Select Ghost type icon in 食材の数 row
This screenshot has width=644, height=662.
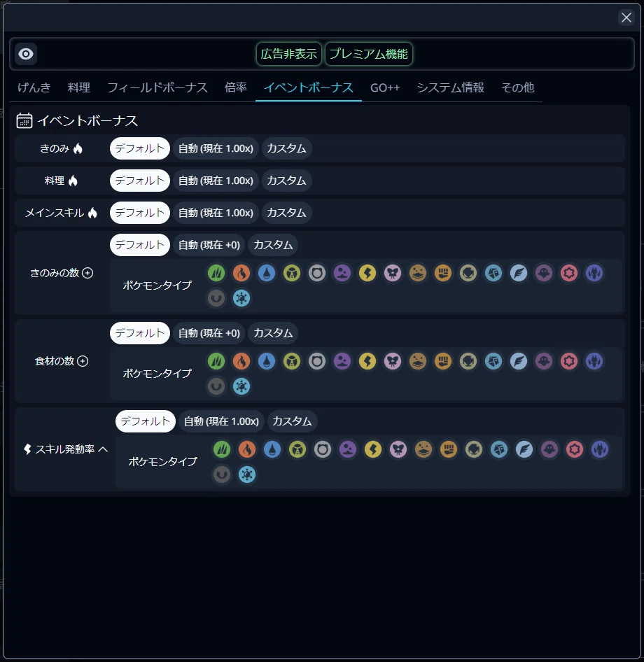coord(544,361)
